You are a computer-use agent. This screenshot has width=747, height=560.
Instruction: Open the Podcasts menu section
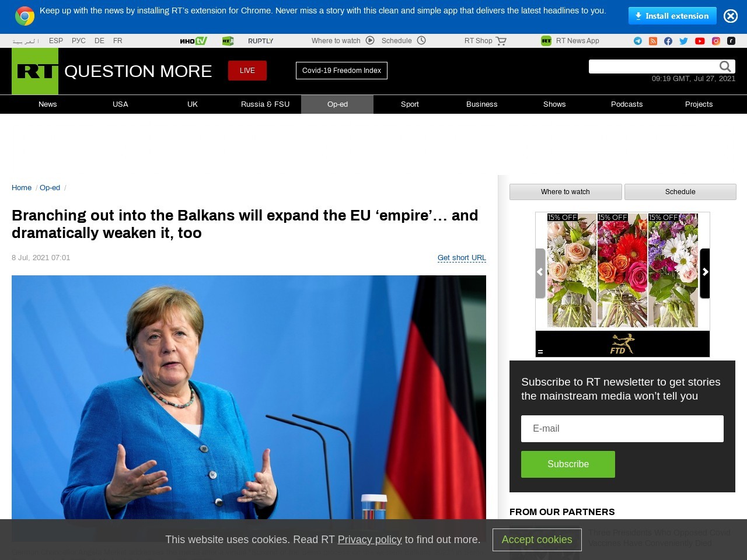(627, 104)
